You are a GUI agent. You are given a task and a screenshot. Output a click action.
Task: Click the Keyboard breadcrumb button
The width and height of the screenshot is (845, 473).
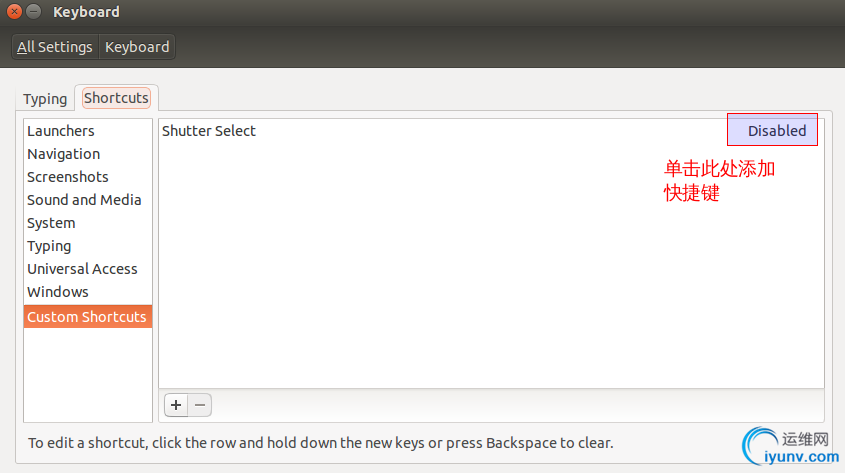pos(137,47)
